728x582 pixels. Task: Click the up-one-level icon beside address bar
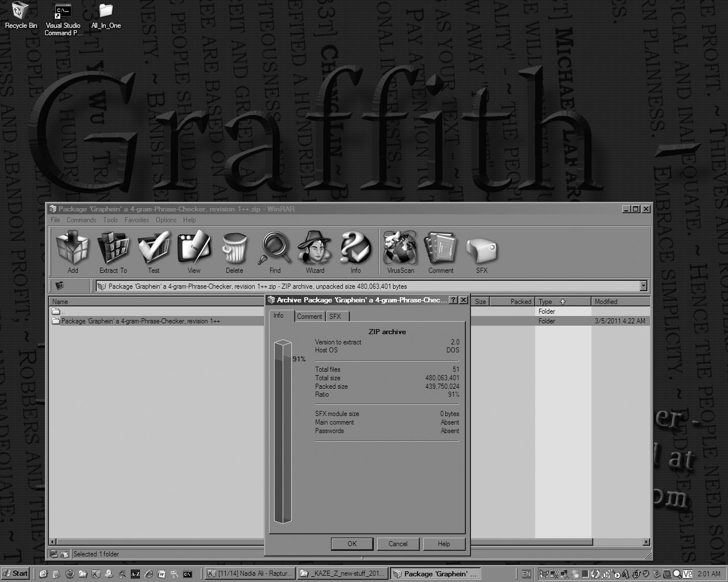(60, 286)
